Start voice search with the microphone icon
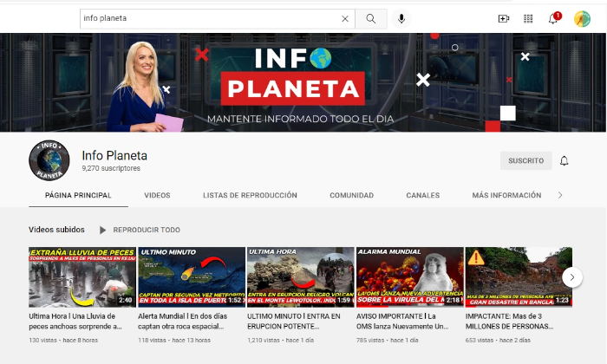Viewport: 607px width, 364px height. coord(401,18)
